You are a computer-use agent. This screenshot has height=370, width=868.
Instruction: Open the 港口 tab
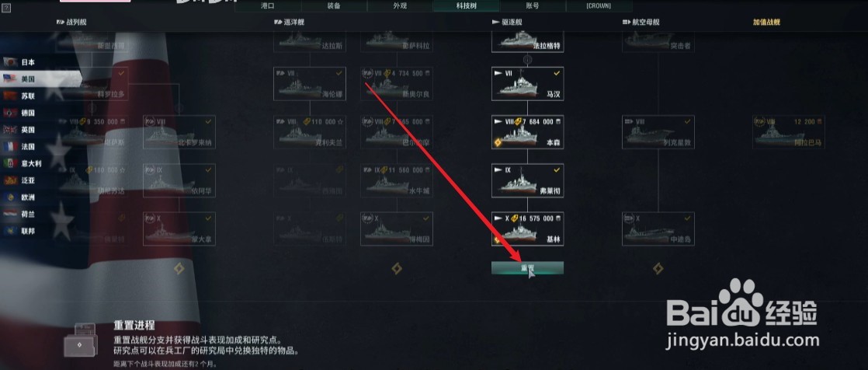268,6
